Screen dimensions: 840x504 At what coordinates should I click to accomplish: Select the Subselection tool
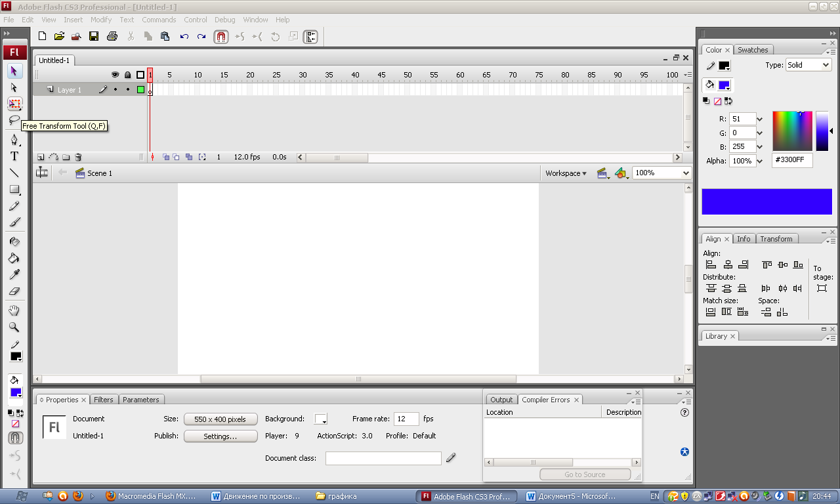(14, 87)
